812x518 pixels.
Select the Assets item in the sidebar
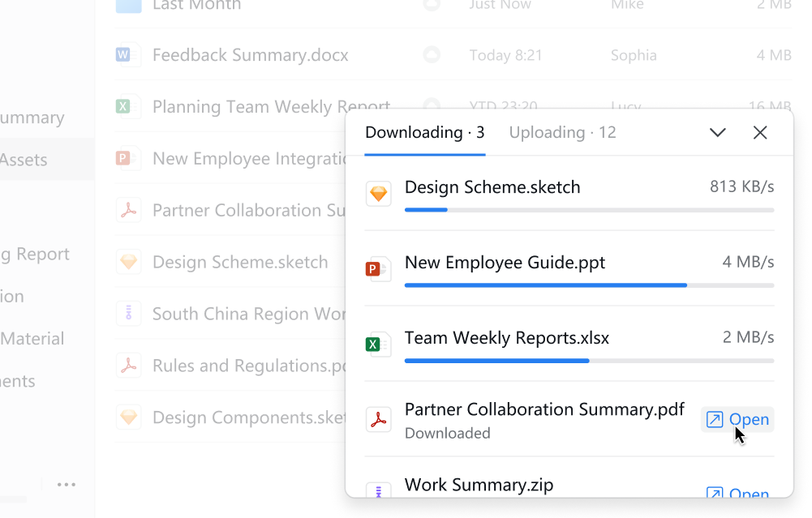[24, 160]
